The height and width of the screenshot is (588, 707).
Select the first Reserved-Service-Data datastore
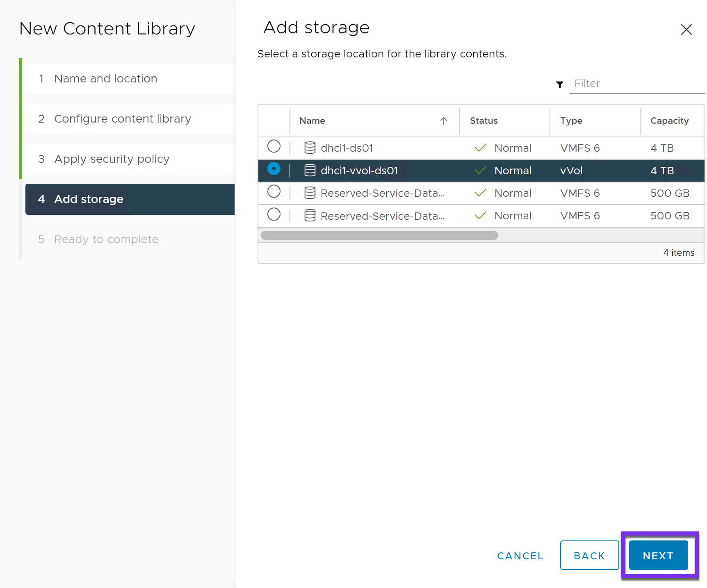tap(274, 191)
